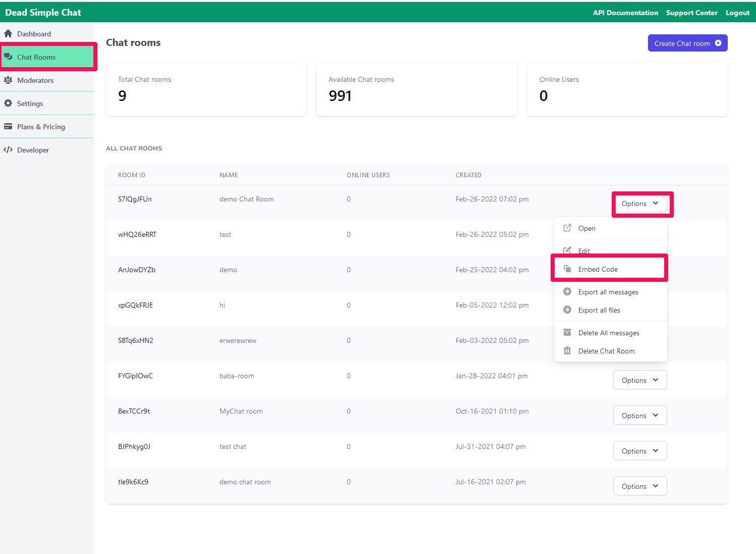This screenshot has height=554, width=756.
Task: Click the plus icon in Create Chat room
Action: pyautogui.click(x=718, y=43)
